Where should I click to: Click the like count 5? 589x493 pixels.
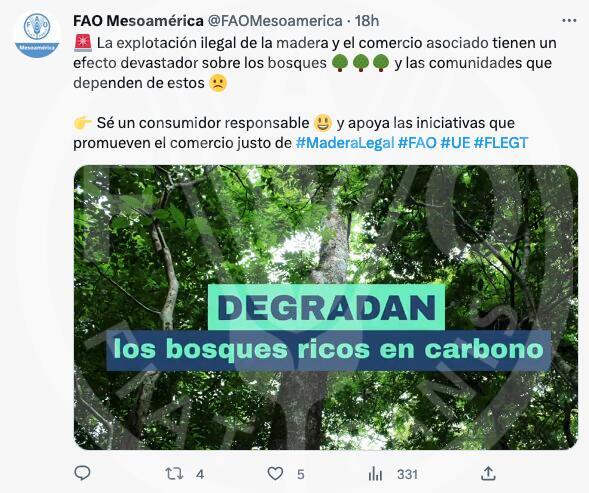pyautogui.click(x=301, y=474)
